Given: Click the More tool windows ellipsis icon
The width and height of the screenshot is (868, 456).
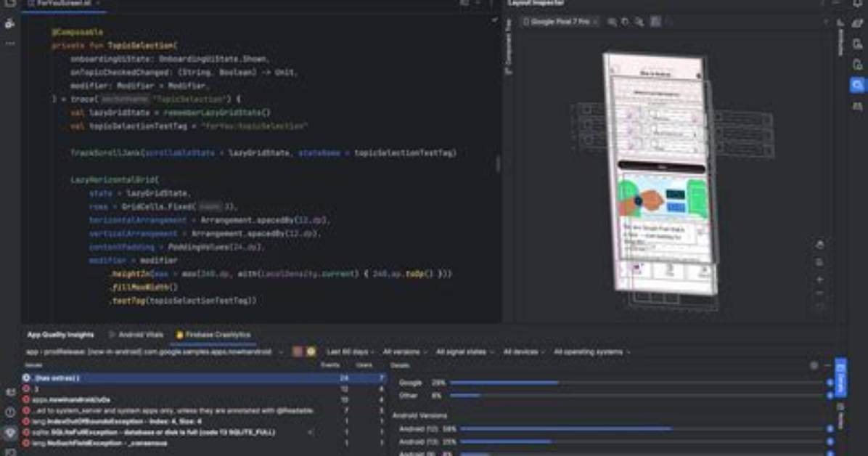Looking at the screenshot, I should (10, 44).
